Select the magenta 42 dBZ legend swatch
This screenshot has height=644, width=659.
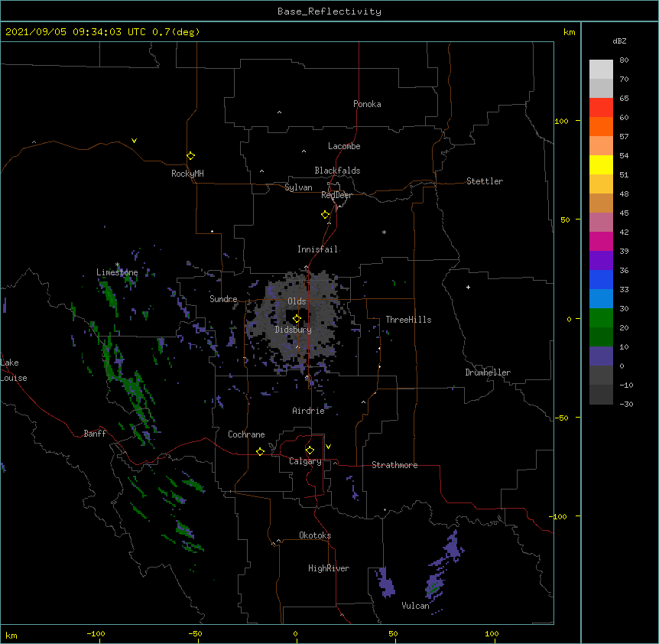coord(601,241)
